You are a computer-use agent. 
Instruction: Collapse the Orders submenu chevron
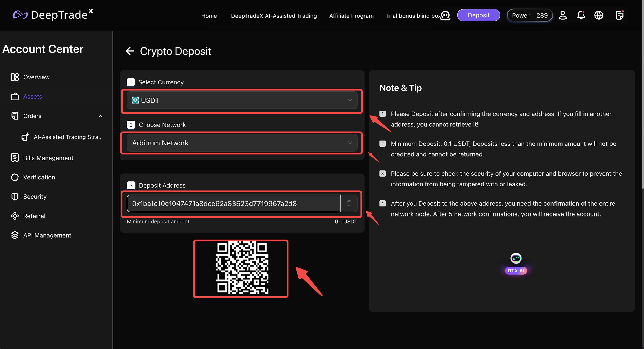click(x=101, y=116)
